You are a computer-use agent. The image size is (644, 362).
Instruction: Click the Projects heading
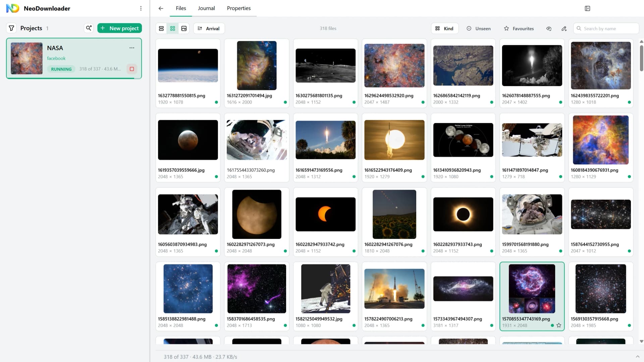[x=31, y=28]
